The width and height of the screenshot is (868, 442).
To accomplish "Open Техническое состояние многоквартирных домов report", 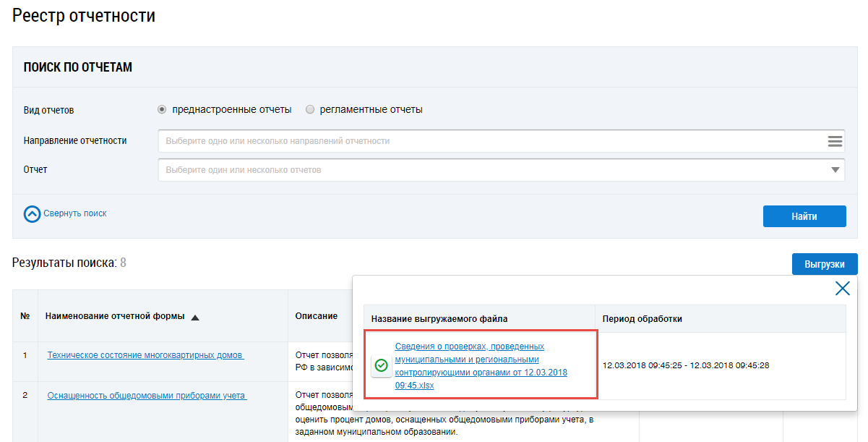I will (145, 355).
